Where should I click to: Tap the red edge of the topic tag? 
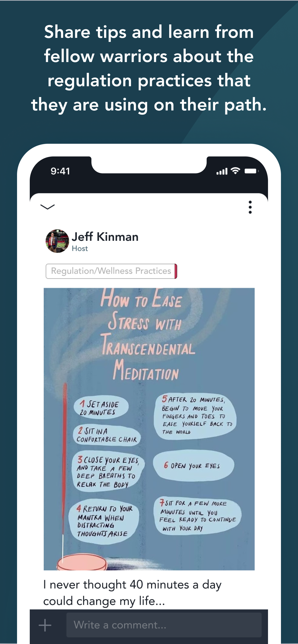(x=176, y=271)
